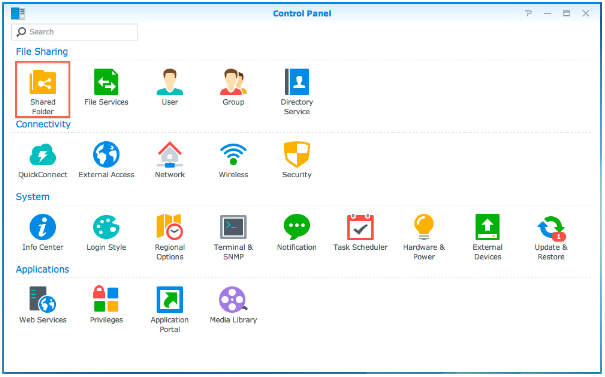Screen dimensions: 605x377
Task: Open Application Portal
Action: [x=170, y=310]
